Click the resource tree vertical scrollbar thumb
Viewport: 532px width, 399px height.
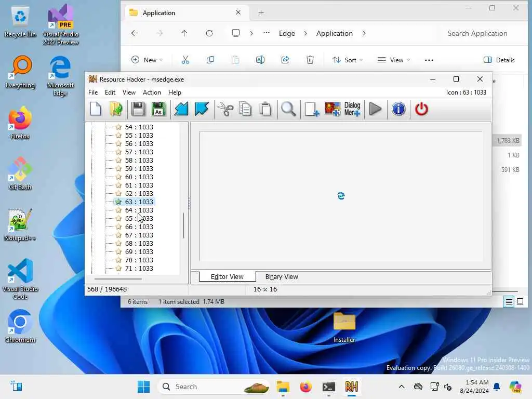pyautogui.click(x=183, y=225)
